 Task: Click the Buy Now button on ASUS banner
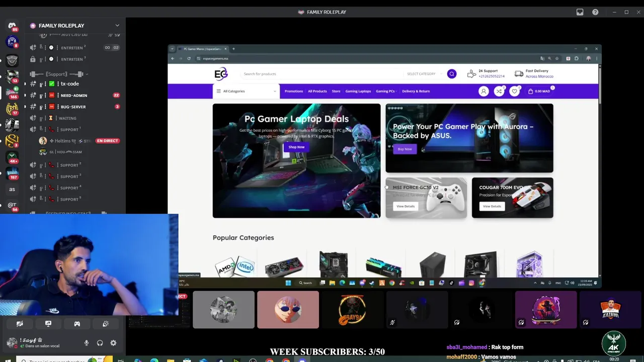(x=405, y=149)
